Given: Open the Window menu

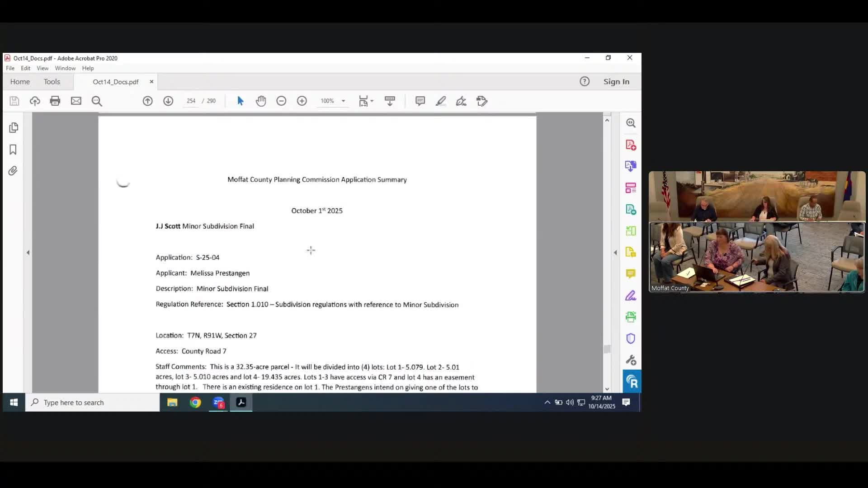Looking at the screenshot, I should (x=65, y=68).
